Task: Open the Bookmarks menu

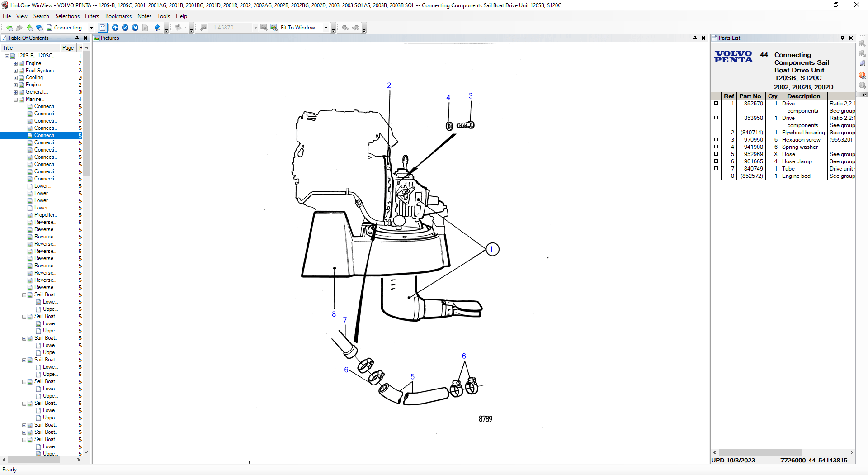Action: tap(118, 16)
